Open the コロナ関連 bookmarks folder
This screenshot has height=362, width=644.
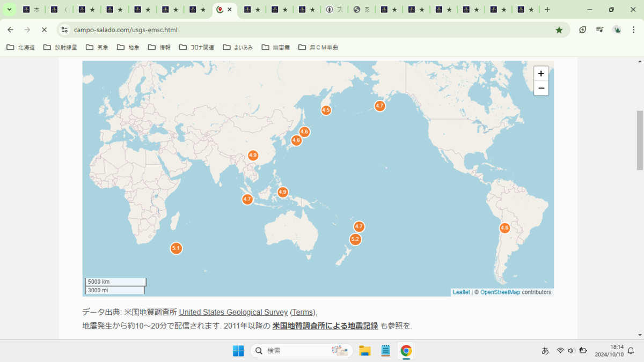(x=196, y=47)
